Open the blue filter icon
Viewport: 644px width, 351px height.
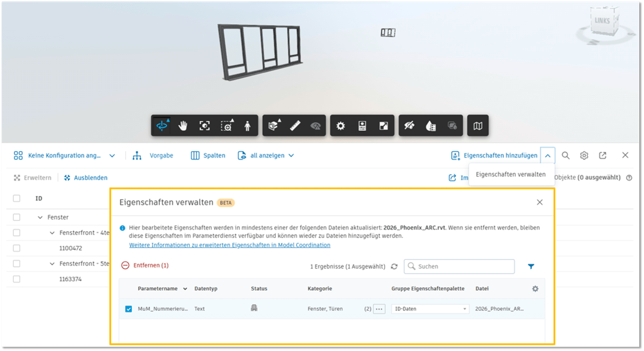531,266
